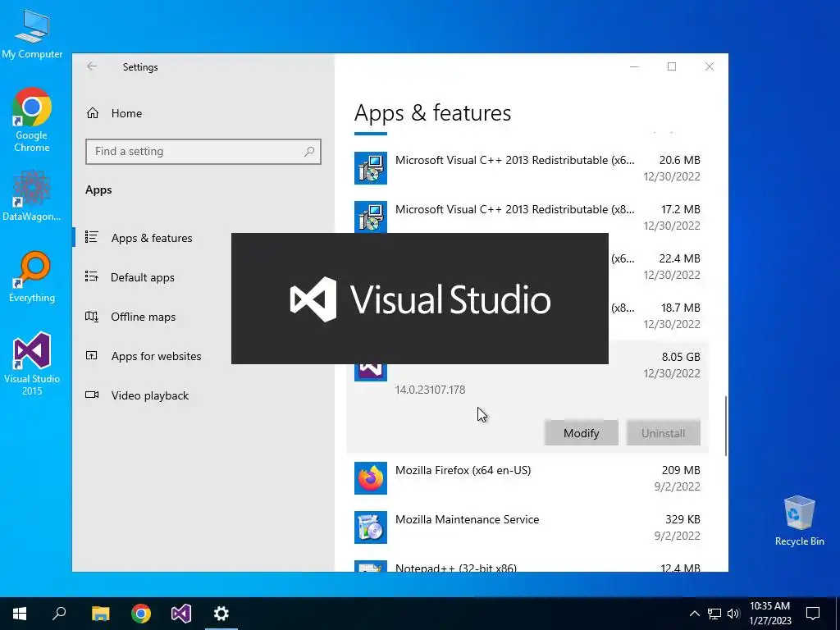Click the Modify button
Image resolution: width=840 pixels, height=630 pixels.
click(582, 433)
